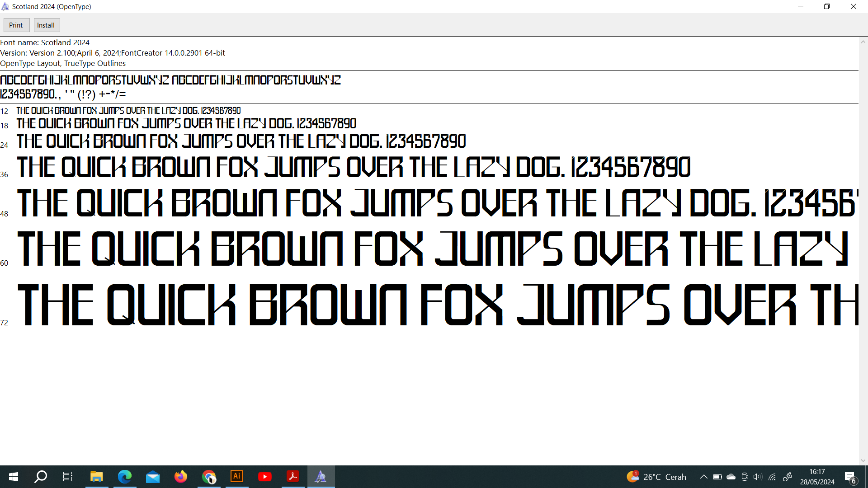Open taskbar Search
Image resolution: width=868 pixels, height=488 pixels.
point(41,477)
